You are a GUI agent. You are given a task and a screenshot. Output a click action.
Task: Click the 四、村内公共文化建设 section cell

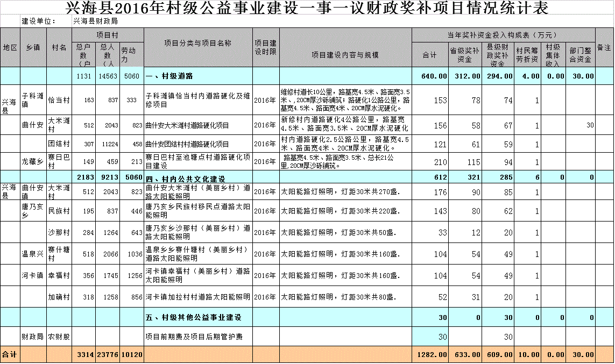(x=198, y=178)
